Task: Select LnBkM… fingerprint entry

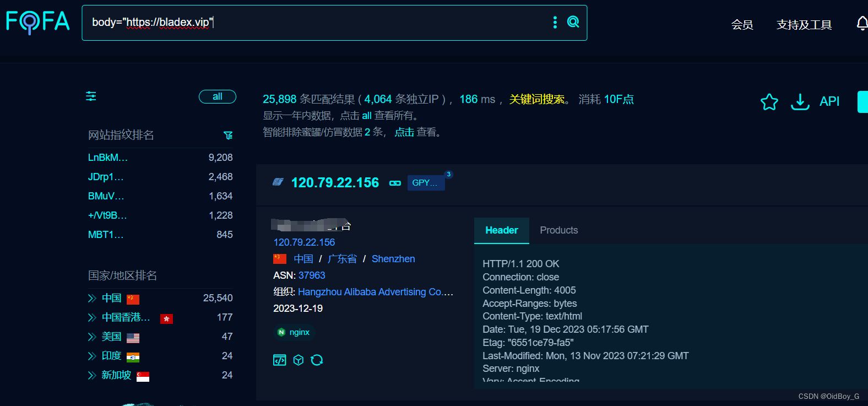Action: 108,158
